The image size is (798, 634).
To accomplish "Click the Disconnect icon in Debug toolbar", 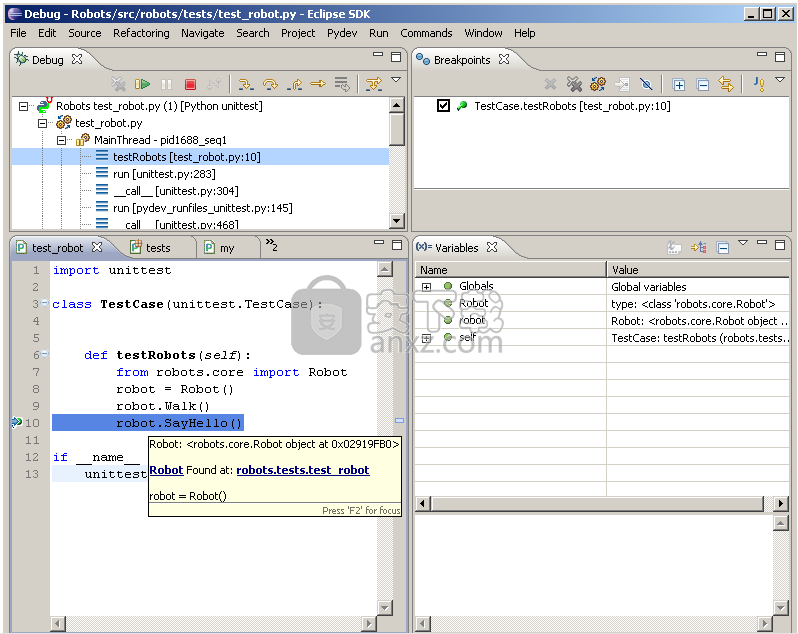I will pyautogui.click(x=214, y=84).
